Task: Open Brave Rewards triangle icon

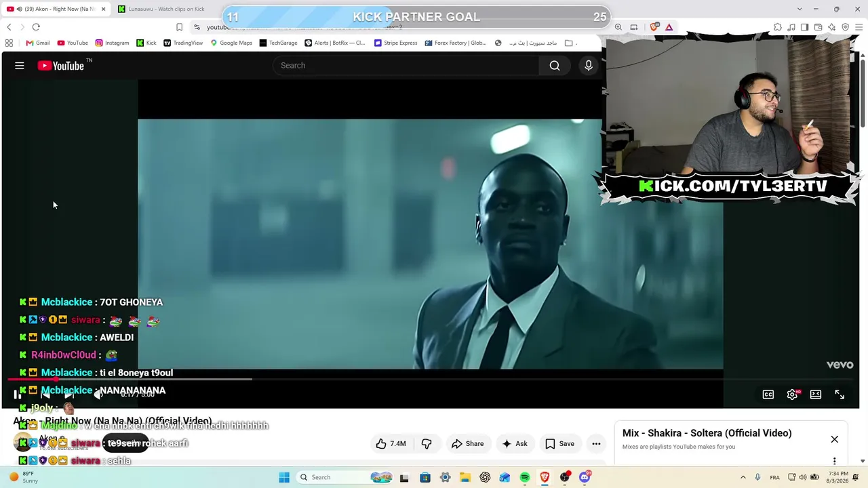Action: 669,27
